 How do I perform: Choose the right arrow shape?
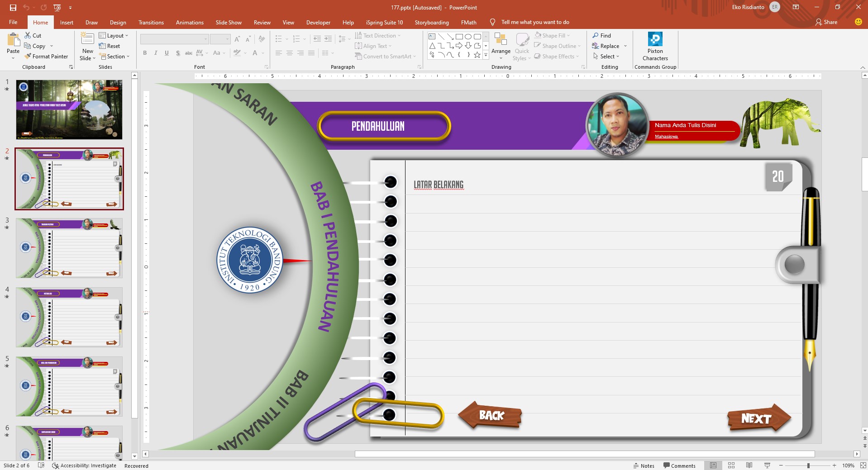(459, 46)
